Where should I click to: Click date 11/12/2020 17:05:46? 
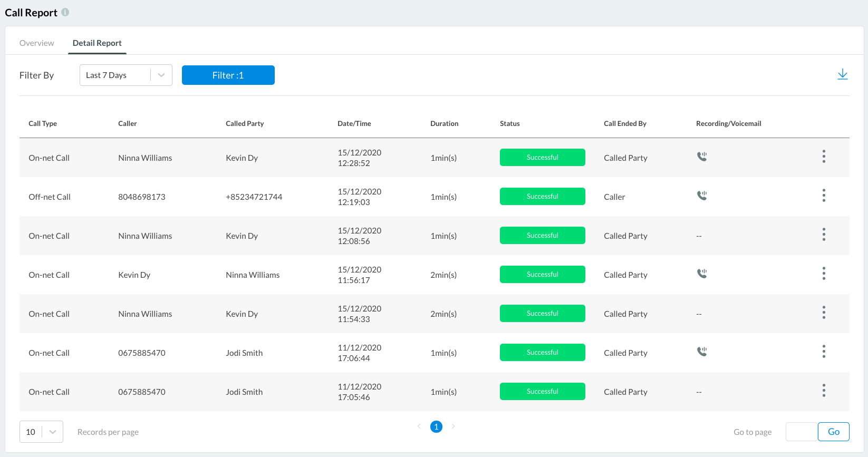point(360,392)
